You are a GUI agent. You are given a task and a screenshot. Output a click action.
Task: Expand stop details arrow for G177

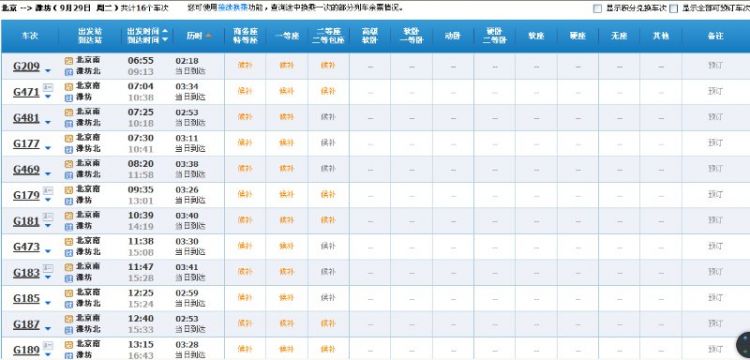[47, 149]
